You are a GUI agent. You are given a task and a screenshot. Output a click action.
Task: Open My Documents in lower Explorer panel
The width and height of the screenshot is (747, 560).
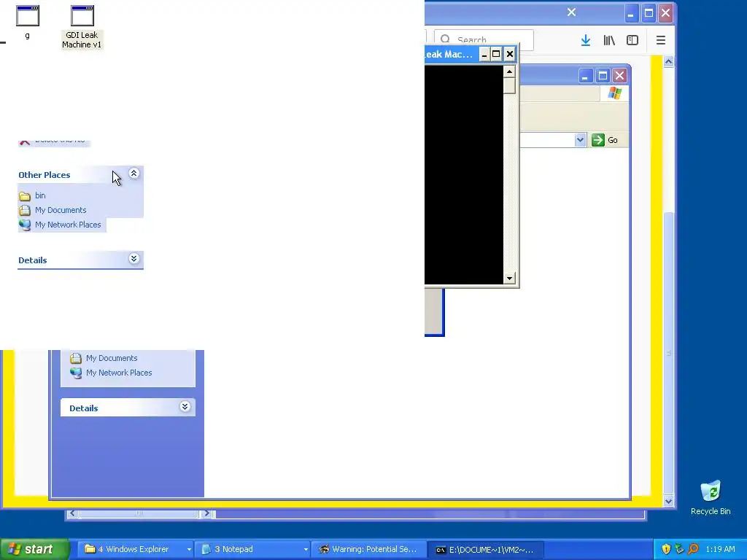[x=112, y=358]
